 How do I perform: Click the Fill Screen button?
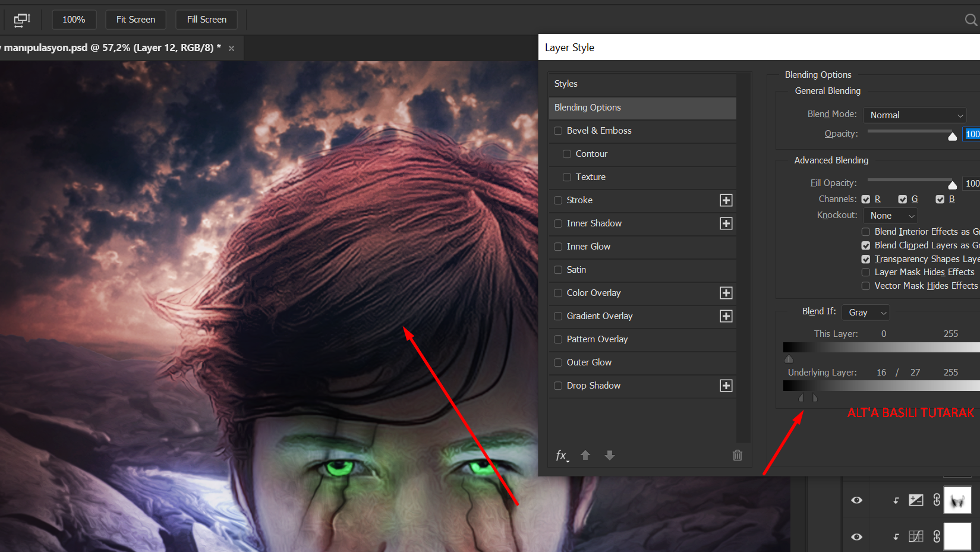[x=207, y=20]
